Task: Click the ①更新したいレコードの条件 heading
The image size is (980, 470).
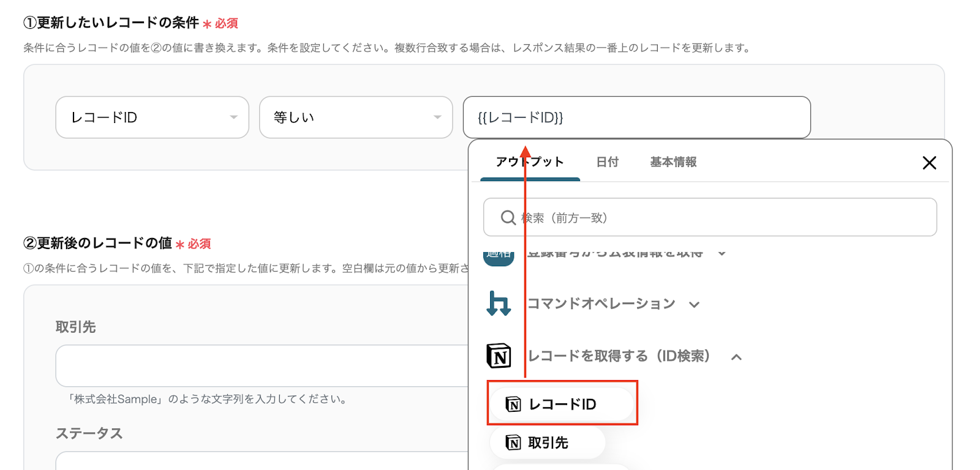Action: coord(111,23)
